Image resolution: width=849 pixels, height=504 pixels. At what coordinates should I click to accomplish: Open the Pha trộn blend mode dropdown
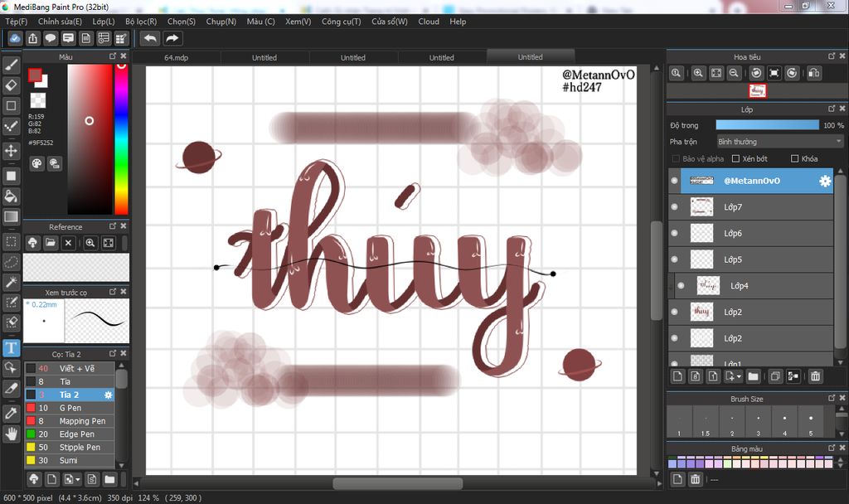click(779, 141)
